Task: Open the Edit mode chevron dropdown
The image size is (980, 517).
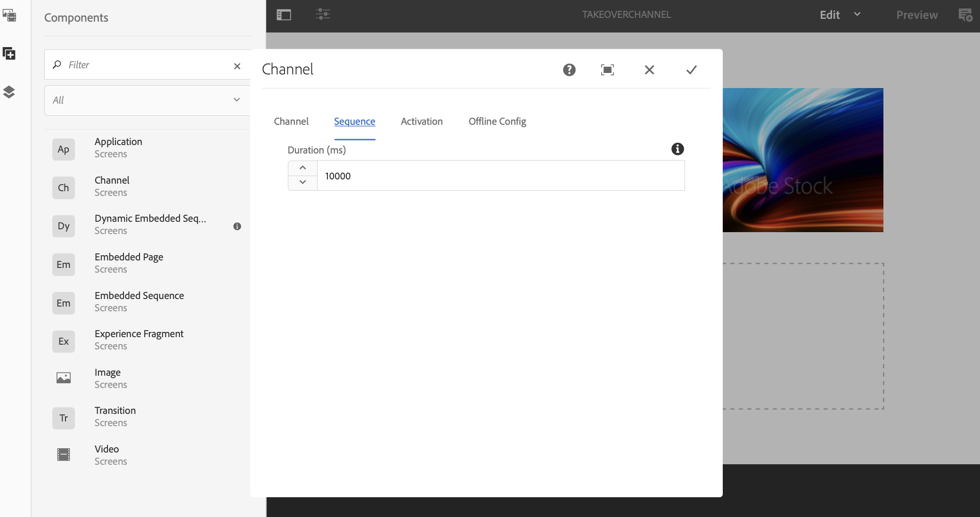Action: click(x=857, y=15)
